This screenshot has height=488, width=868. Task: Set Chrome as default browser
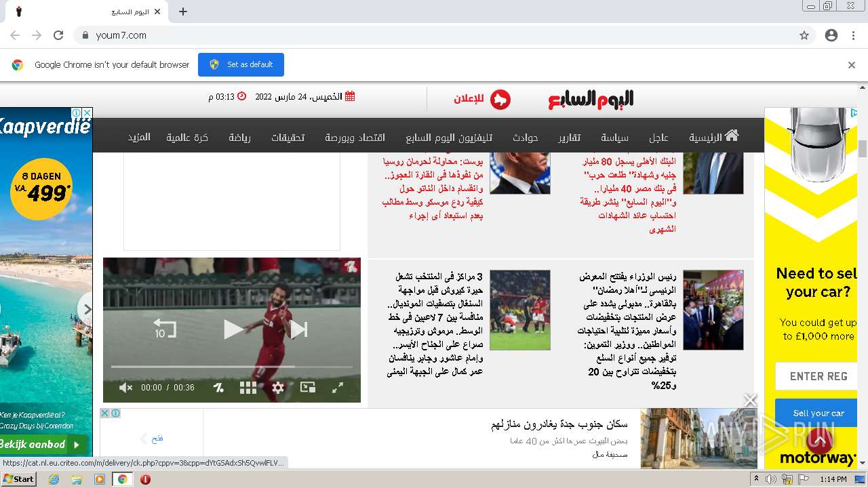click(241, 64)
